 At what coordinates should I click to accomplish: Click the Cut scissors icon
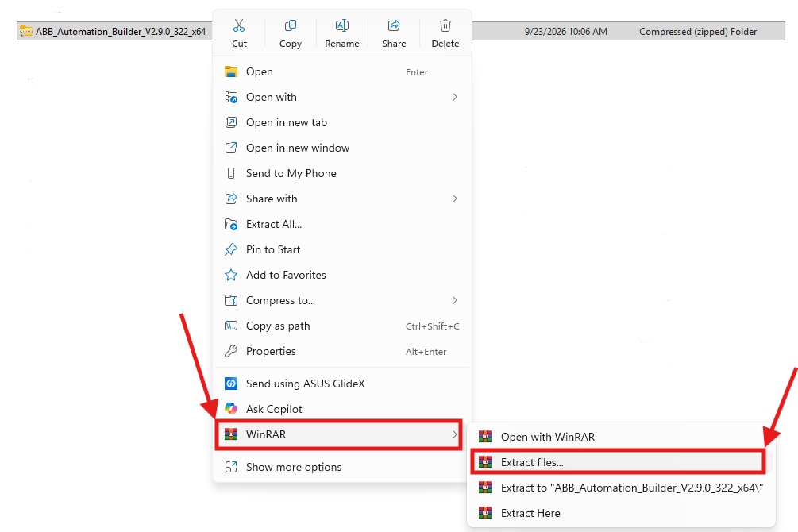(x=239, y=25)
